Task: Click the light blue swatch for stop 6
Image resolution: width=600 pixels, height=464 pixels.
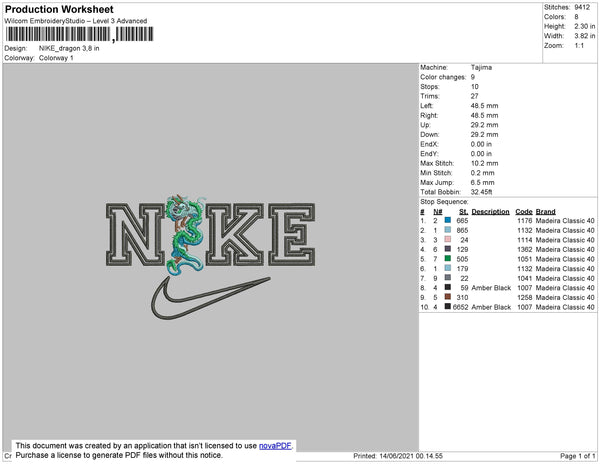Action: [448, 268]
